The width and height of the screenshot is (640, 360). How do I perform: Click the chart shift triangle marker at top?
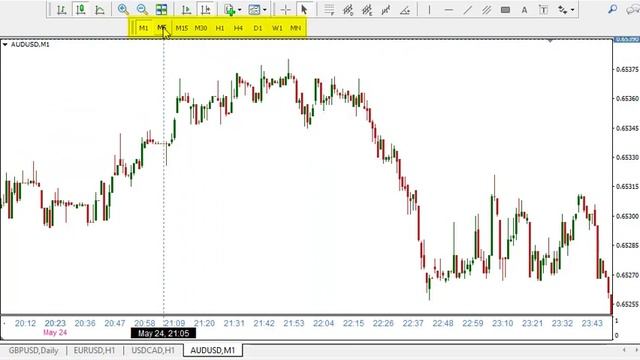point(550,40)
